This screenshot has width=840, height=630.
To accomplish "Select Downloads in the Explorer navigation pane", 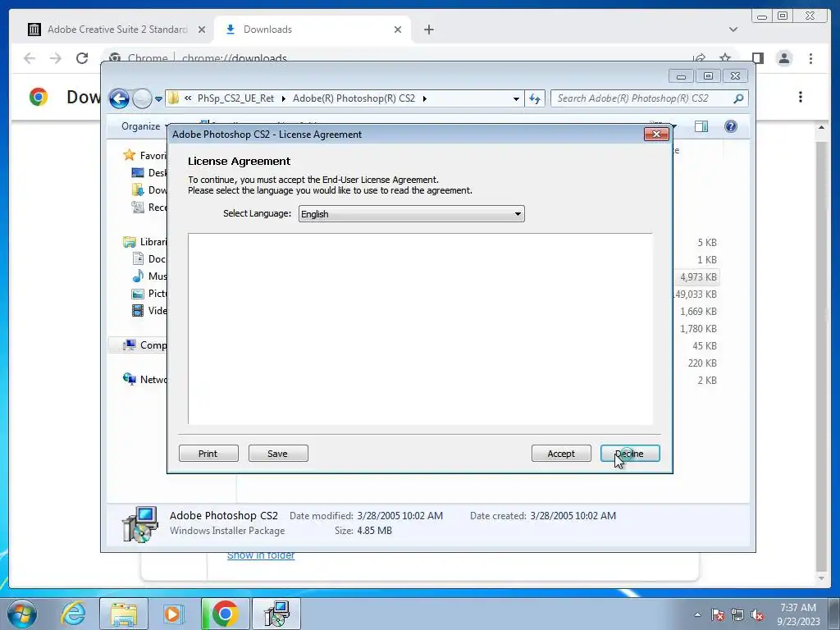I will [149, 189].
